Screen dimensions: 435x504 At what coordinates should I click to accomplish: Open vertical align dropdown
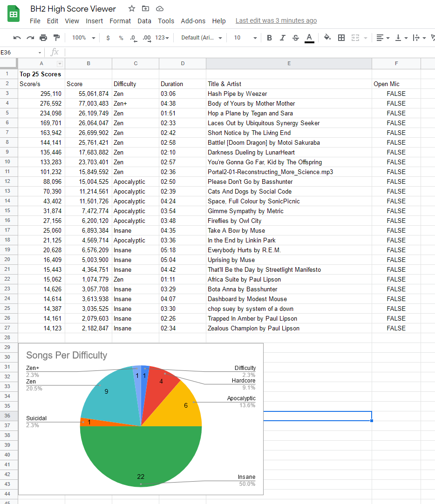click(x=401, y=38)
